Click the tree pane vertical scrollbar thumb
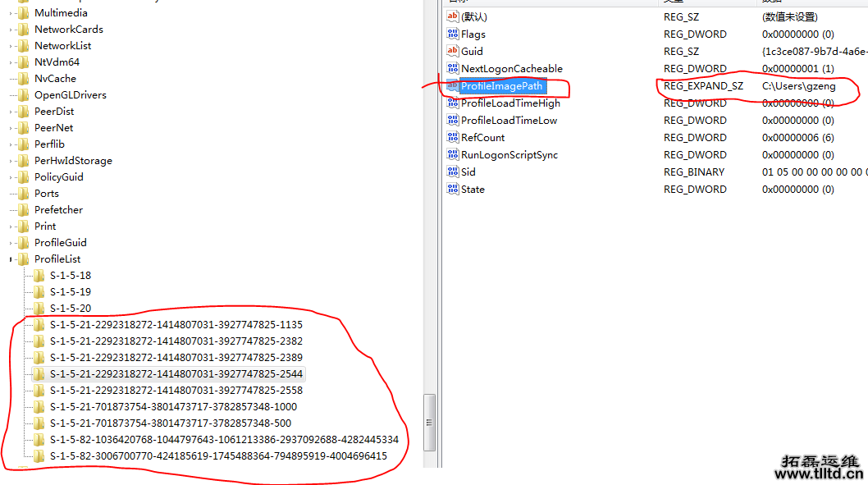This screenshot has height=485, width=868. [428, 422]
